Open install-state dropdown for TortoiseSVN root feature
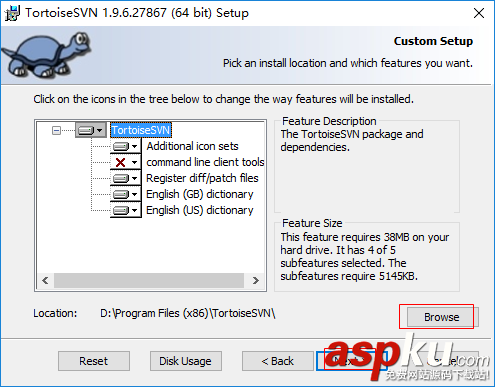 point(91,130)
